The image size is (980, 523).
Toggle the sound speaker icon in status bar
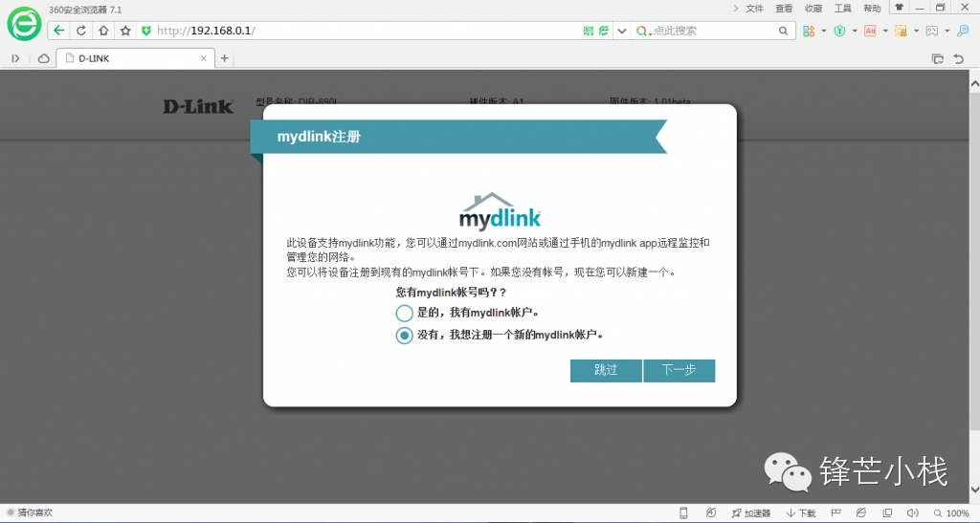tap(912, 513)
